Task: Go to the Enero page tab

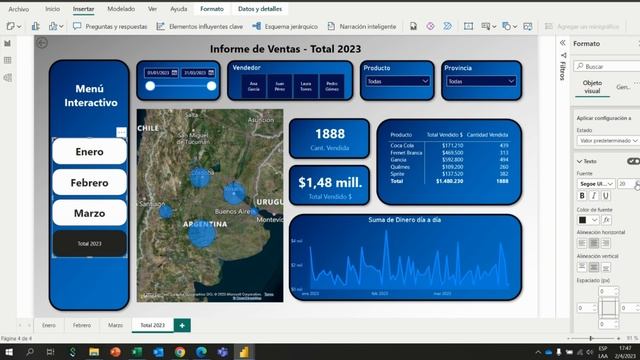Action: pyautogui.click(x=49, y=325)
